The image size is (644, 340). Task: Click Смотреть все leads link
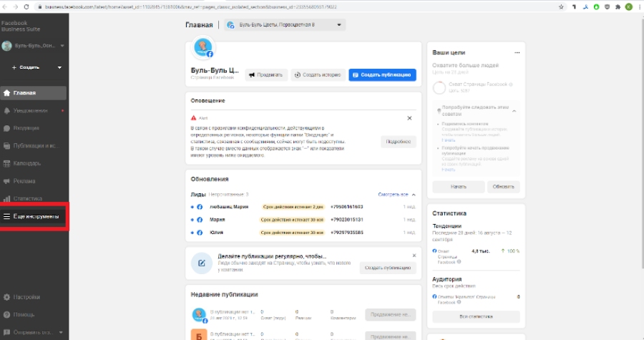tap(393, 194)
